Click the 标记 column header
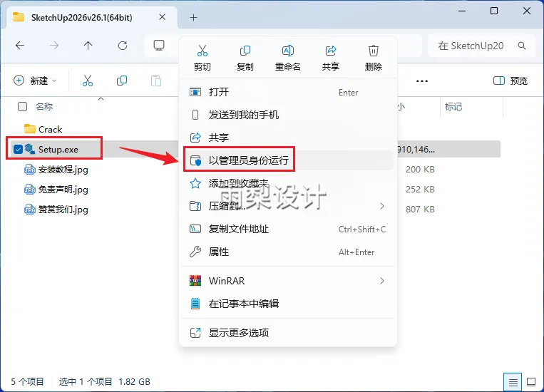This screenshot has width=544, height=392. tap(453, 106)
